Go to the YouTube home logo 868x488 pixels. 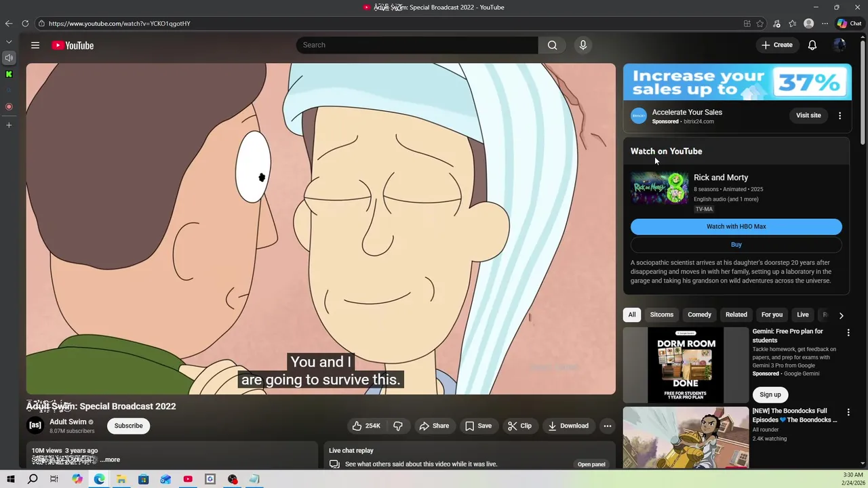73,45
